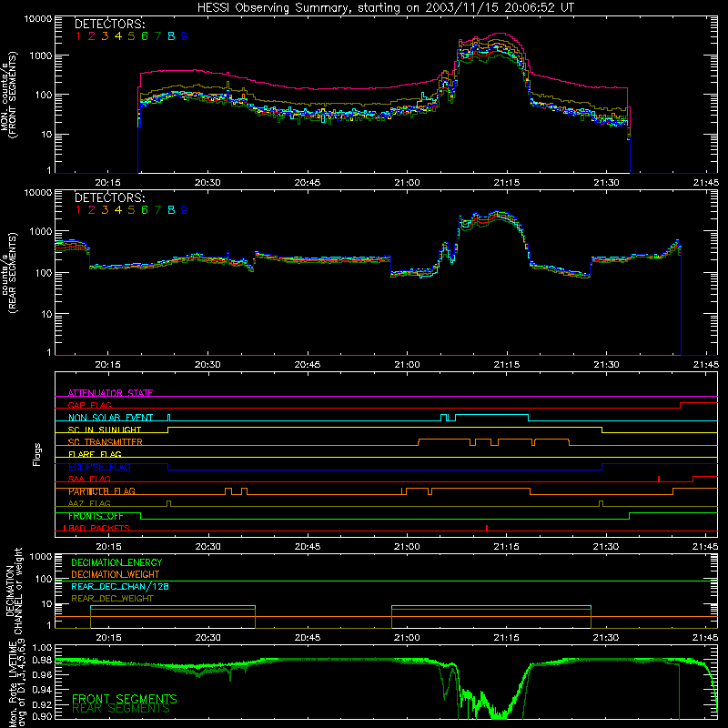
Task: Select the SC_IN_SUNLIGHT flag label
Action: (x=105, y=430)
